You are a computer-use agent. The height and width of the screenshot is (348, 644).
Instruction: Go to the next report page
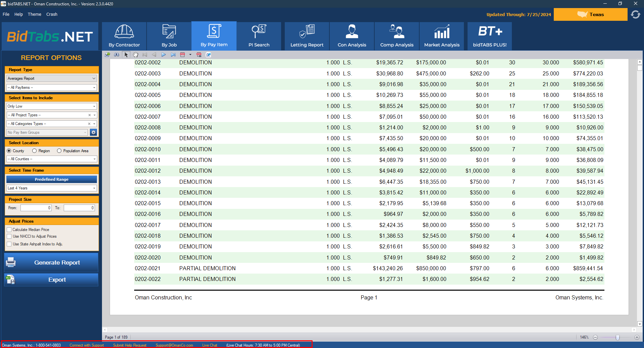[164, 55]
